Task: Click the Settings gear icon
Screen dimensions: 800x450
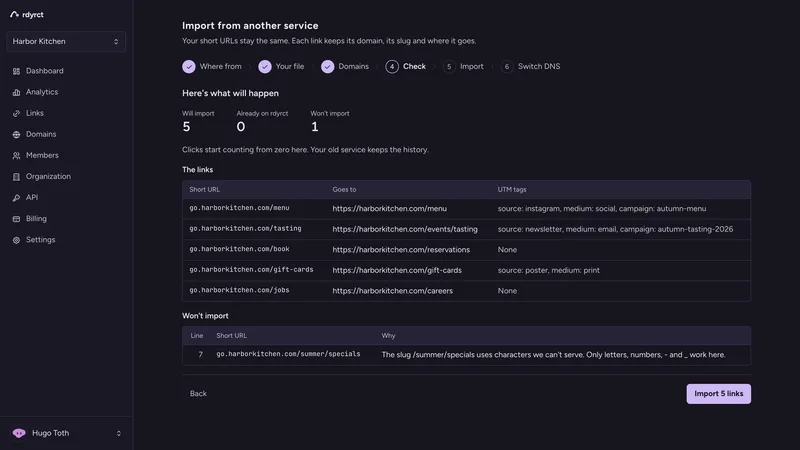Action: 16,240
